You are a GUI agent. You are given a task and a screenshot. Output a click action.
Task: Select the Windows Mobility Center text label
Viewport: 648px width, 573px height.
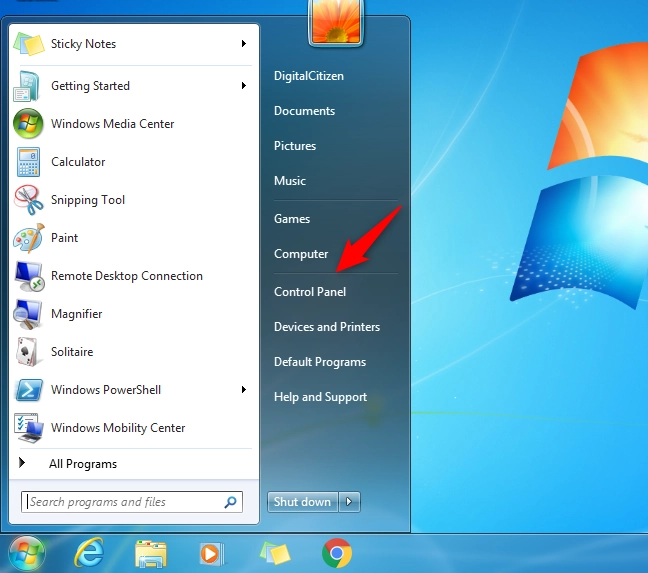pyautogui.click(x=118, y=428)
